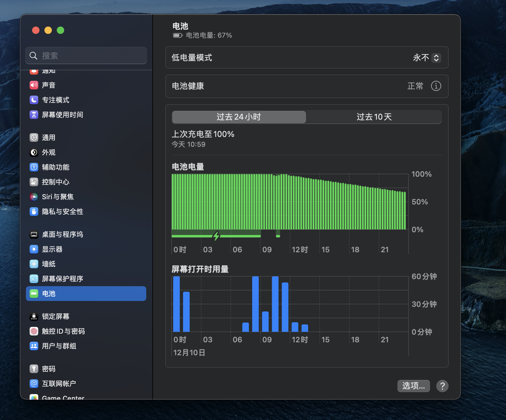Screen dimensions: 506x420
Task: Click the 辅助功能 accessibility icon
Action: click(34, 167)
